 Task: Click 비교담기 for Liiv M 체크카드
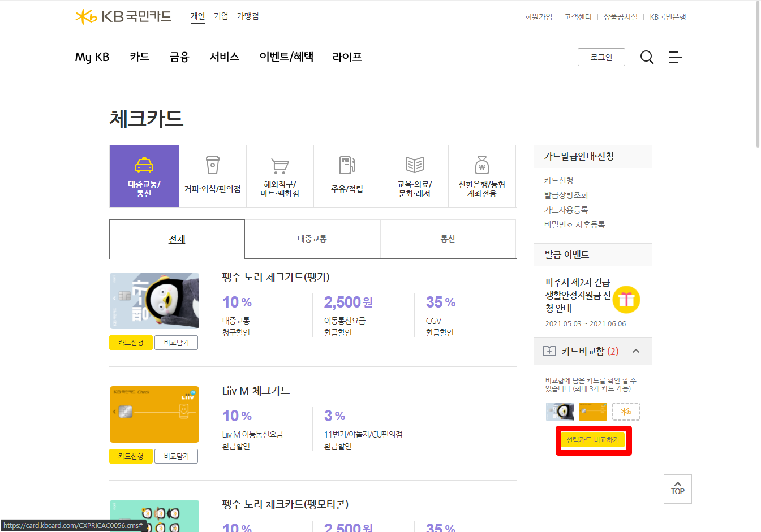click(x=177, y=456)
